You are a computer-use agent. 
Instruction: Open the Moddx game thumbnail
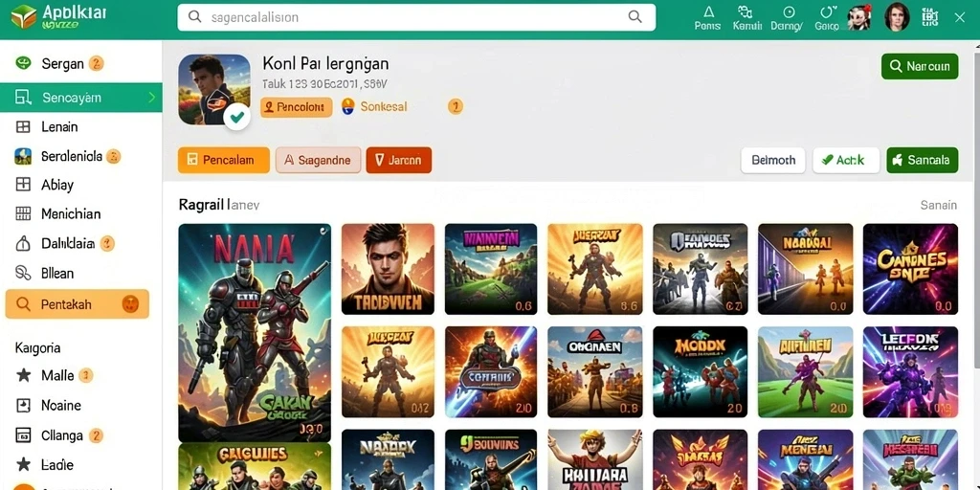pos(700,372)
